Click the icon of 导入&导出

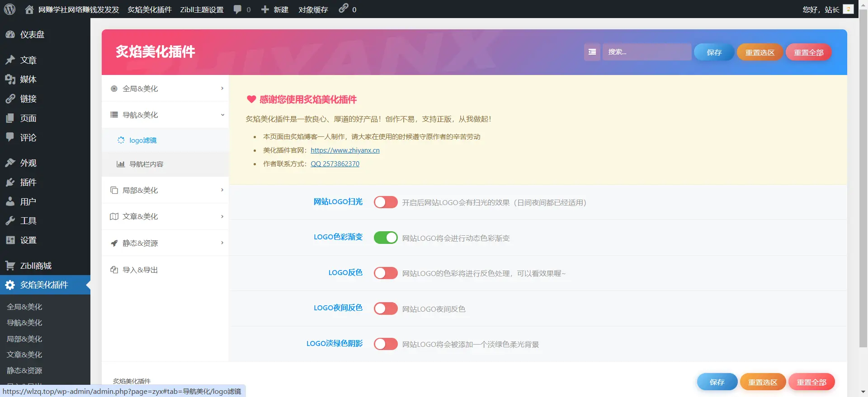coord(114,270)
